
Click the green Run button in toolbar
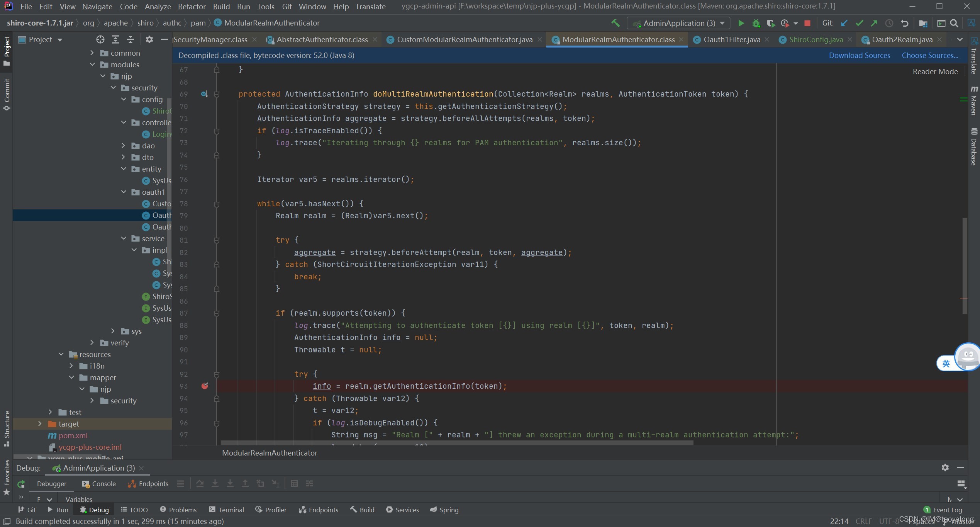741,23
